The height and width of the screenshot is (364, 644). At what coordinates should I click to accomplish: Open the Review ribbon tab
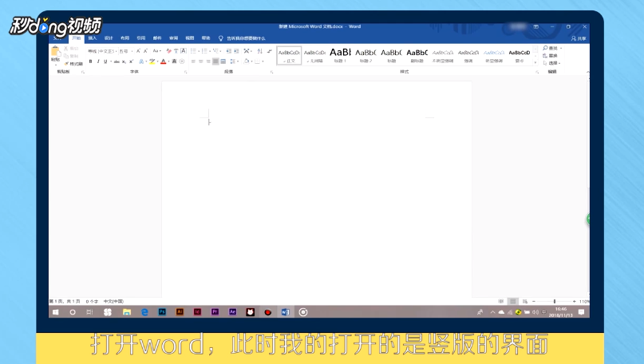[x=174, y=38]
